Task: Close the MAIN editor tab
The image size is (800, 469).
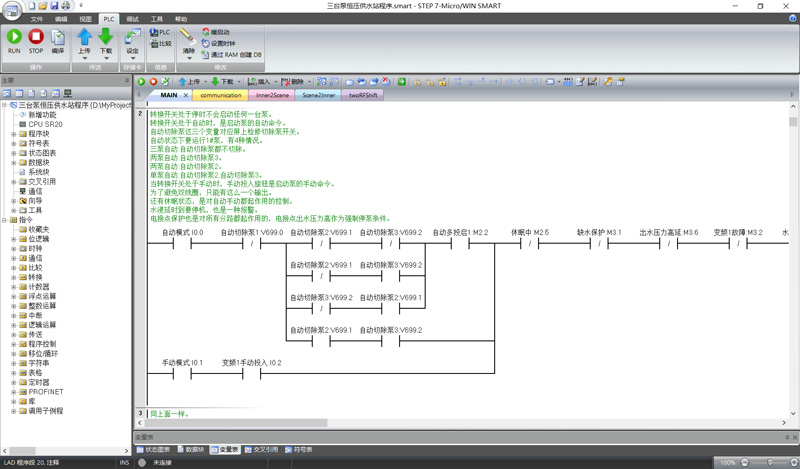Action: tap(186, 95)
